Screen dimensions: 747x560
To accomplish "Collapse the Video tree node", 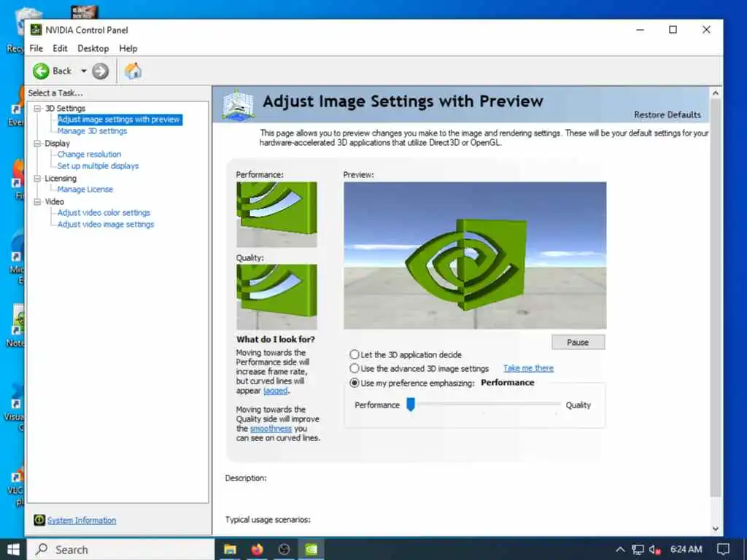I will click(x=37, y=202).
